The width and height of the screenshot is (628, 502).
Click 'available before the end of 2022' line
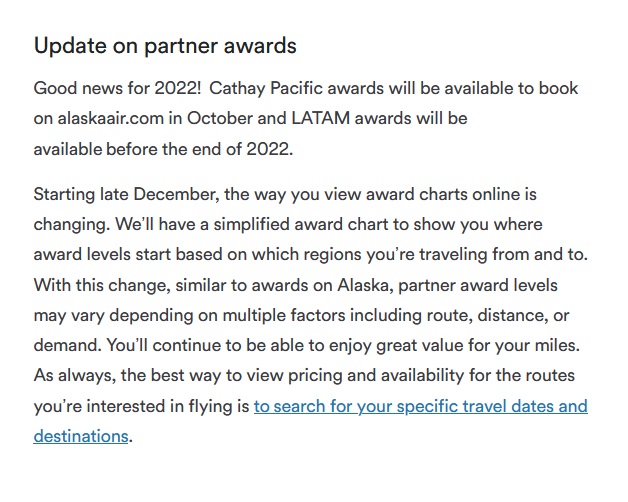(x=162, y=148)
